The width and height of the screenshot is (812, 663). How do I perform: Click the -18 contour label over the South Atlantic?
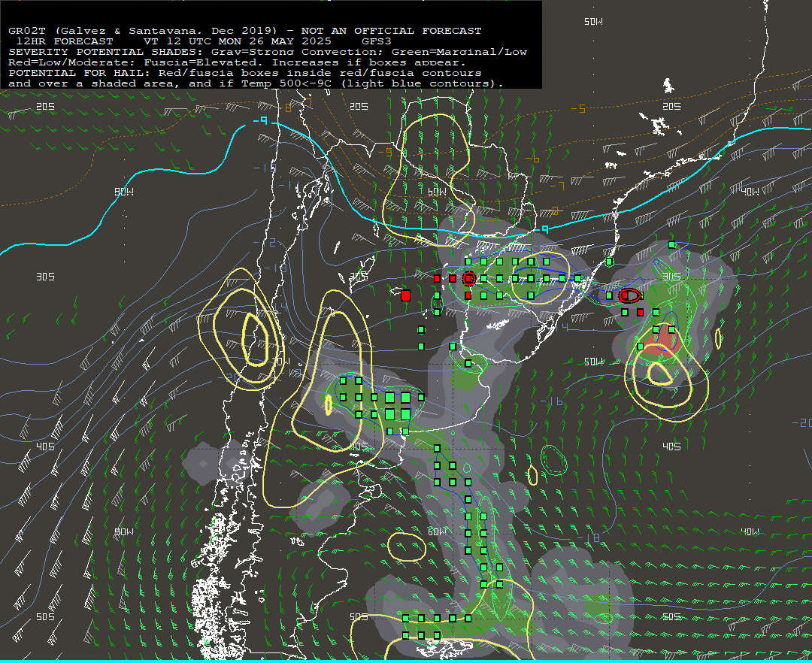(588, 538)
